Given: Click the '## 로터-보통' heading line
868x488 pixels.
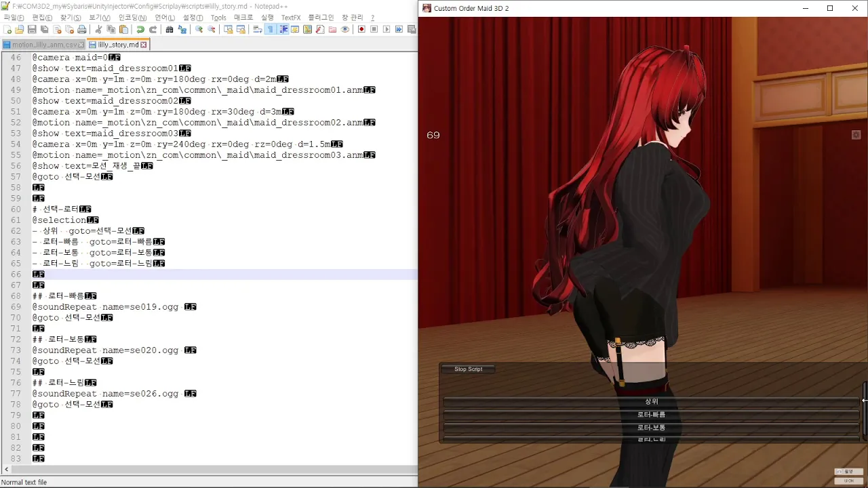Looking at the screenshot, I should 58,340.
